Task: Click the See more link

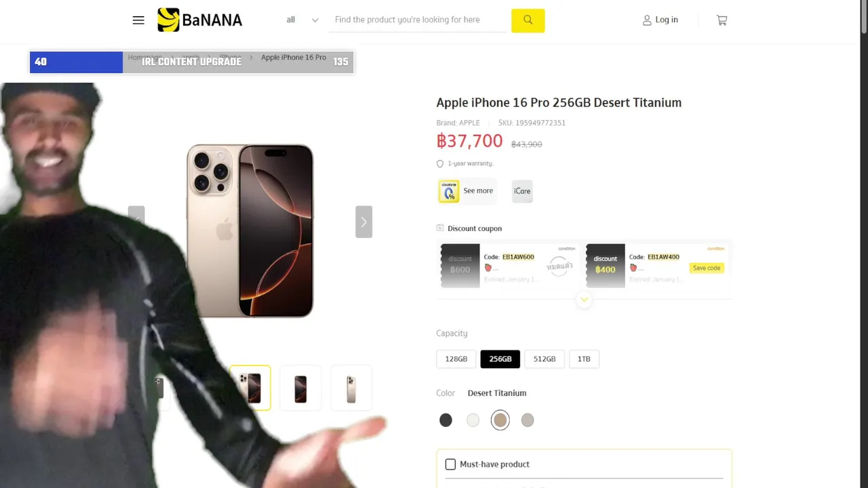Action: (478, 190)
